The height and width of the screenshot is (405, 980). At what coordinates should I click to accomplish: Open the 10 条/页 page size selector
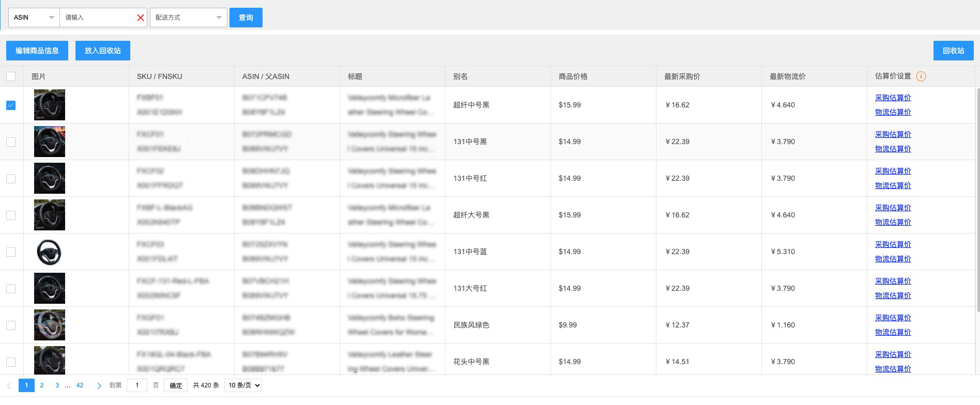243,385
